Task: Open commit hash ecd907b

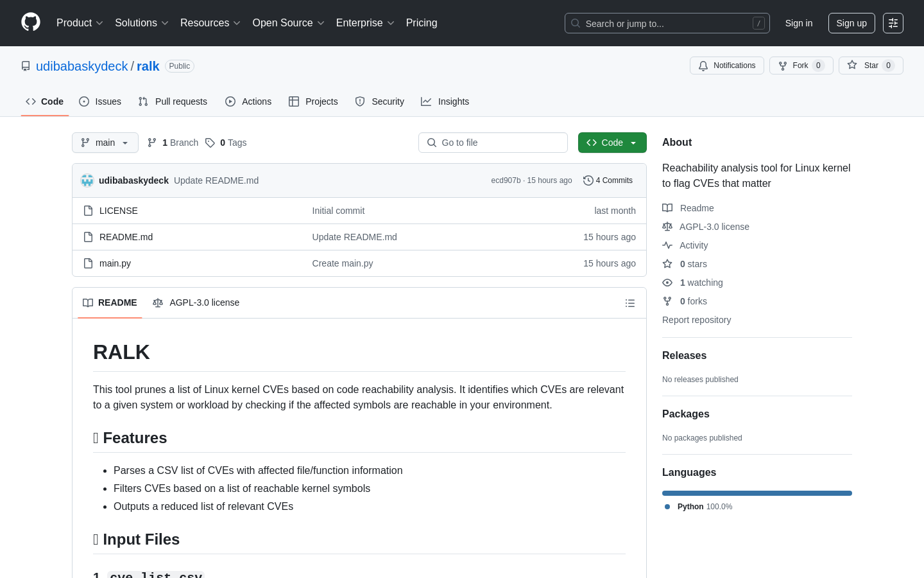Action: coord(506,180)
